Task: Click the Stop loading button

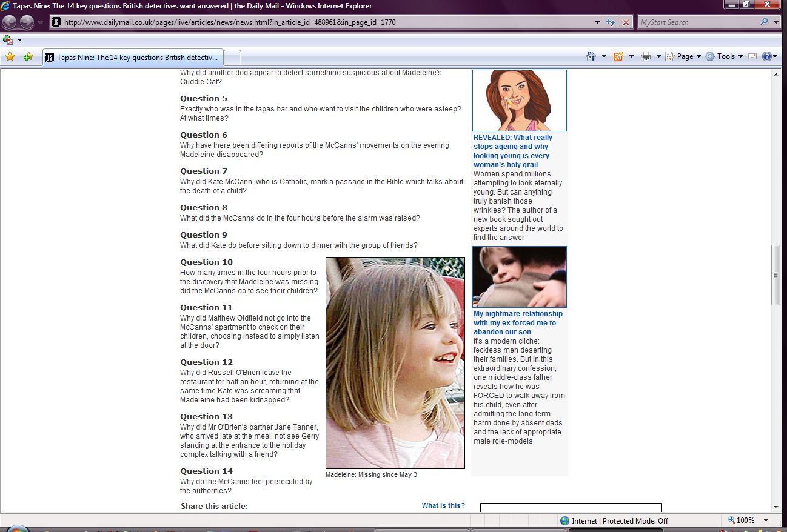Action: pyautogui.click(x=626, y=22)
